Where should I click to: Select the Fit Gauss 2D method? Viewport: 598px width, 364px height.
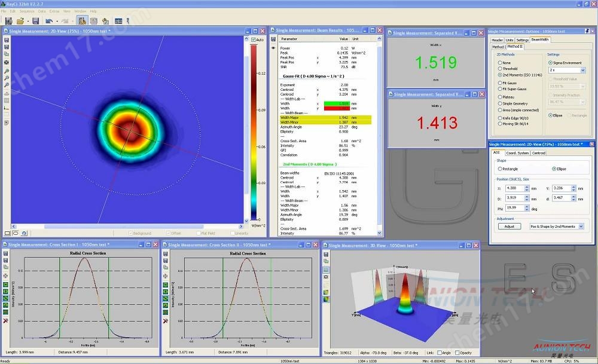[500, 82]
